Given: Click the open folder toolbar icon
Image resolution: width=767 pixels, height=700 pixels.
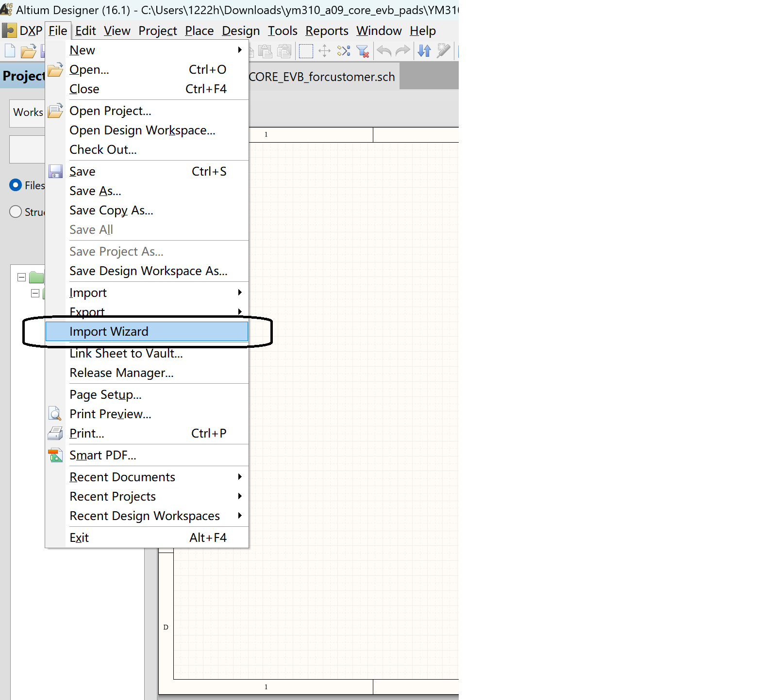Looking at the screenshot, I should point(28,51).
